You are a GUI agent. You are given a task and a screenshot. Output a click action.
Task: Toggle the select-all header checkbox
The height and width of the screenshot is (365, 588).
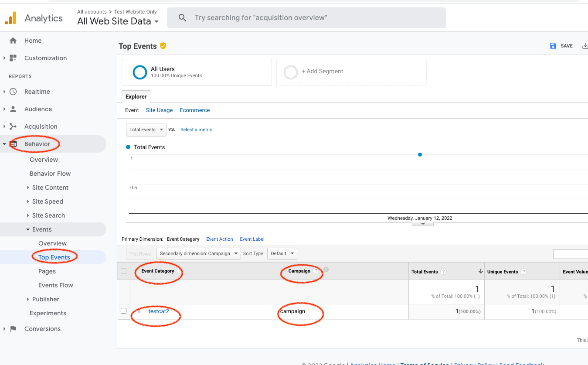point(123,271)
